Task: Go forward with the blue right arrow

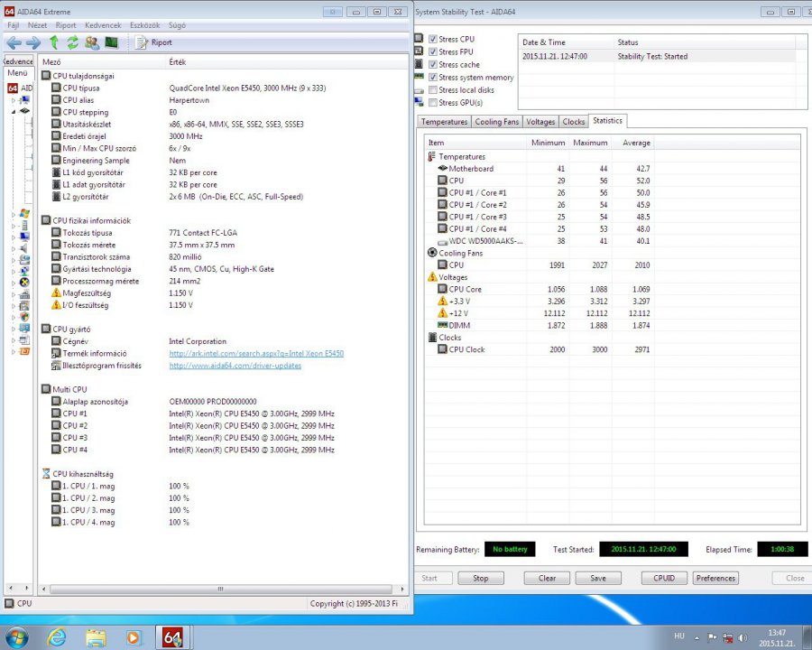Action: click(33, 42)
